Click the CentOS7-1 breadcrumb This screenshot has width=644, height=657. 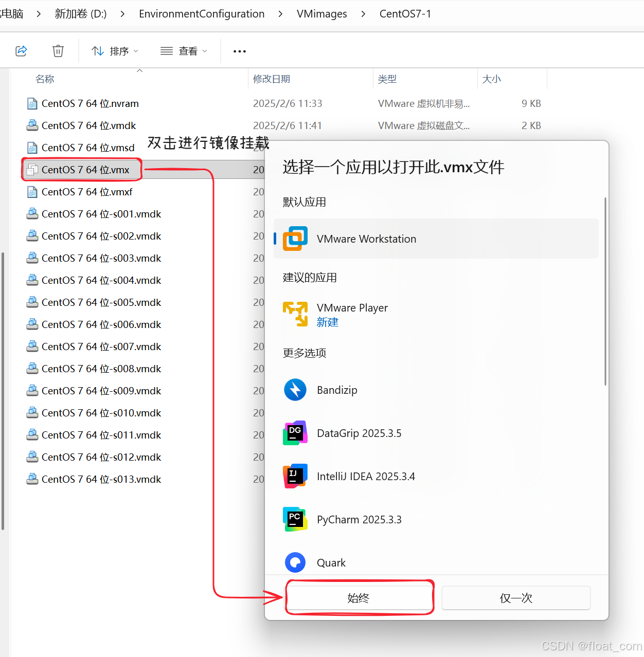pos(405,14)
